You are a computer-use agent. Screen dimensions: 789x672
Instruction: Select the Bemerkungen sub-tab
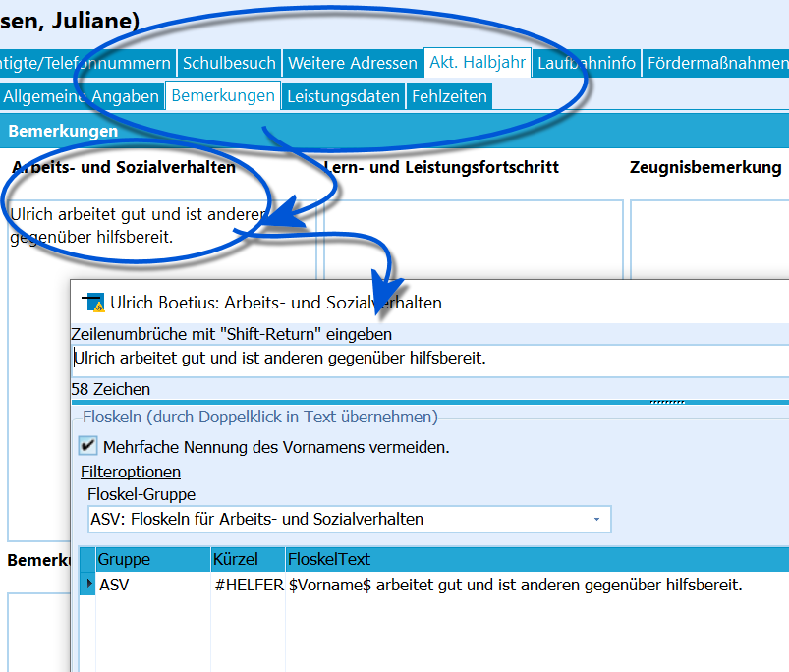(x=223, y=95)
